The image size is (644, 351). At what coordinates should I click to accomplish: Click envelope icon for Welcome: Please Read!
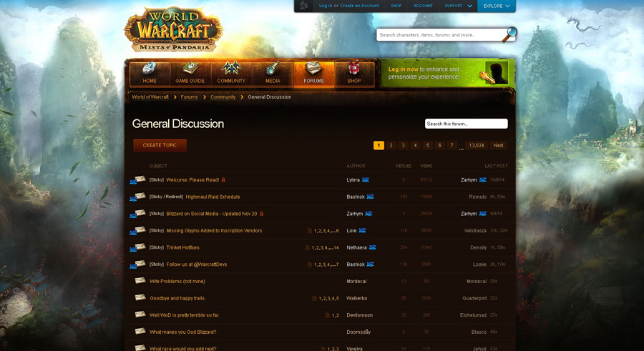[x=140, y=179]
